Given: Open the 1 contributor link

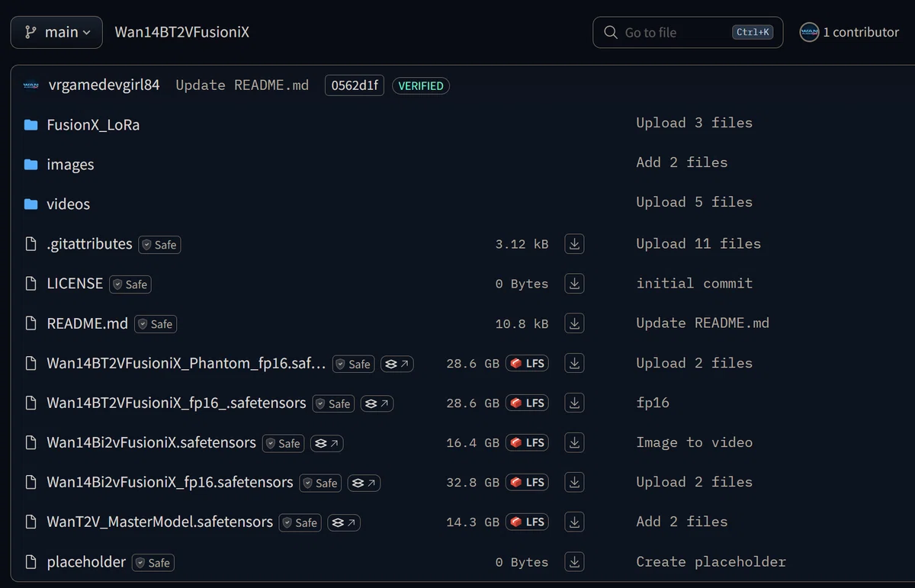Looking at the screenshot, I should [x=861, y=32].
